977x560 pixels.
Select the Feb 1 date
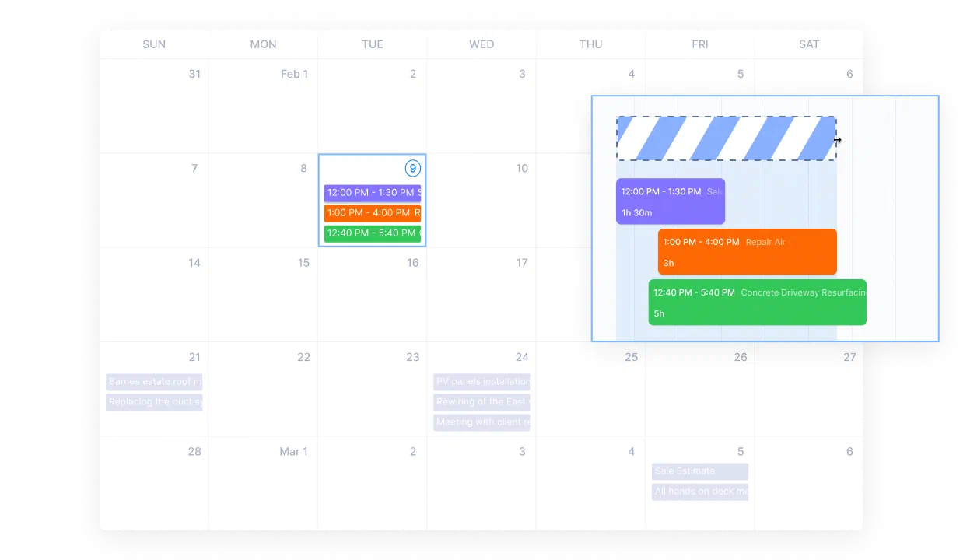(x=295, y=74)
